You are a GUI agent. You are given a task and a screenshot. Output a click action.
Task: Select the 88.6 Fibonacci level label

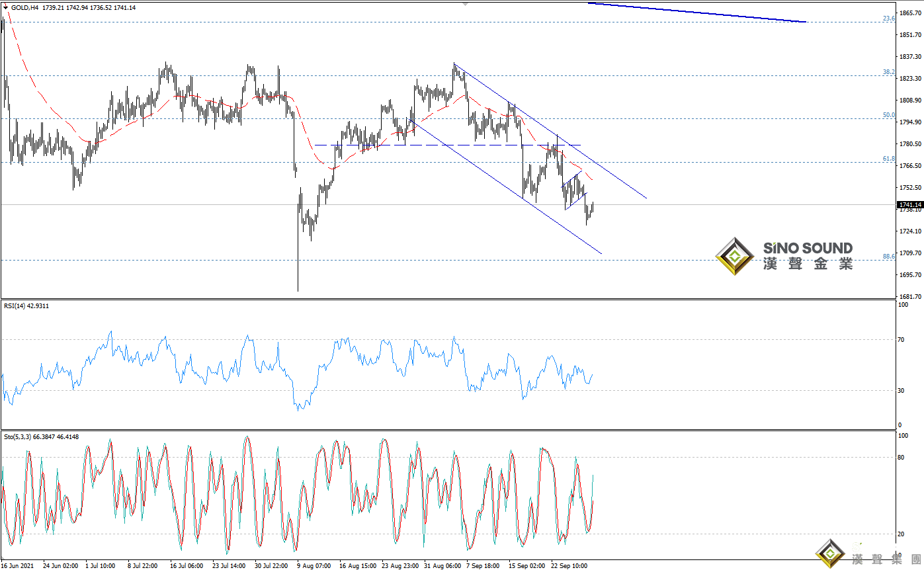pos(889,257)
